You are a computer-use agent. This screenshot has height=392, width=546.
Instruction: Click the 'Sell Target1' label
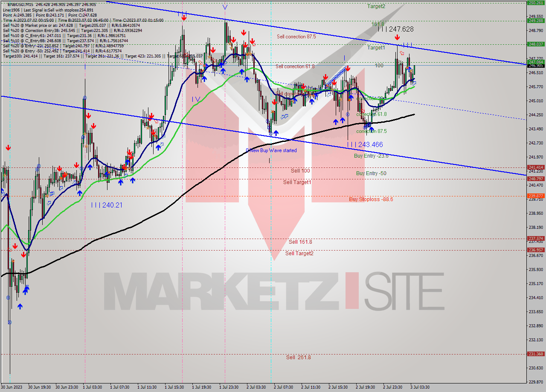(x=297, y=182)
